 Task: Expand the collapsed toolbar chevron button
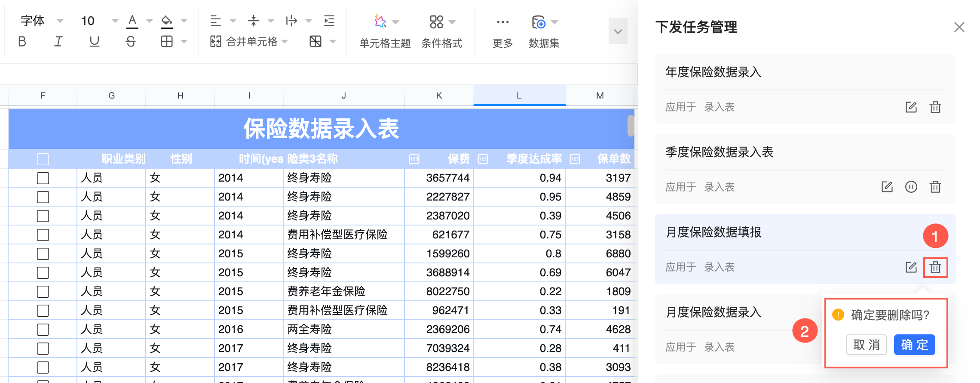pos(618,31)
